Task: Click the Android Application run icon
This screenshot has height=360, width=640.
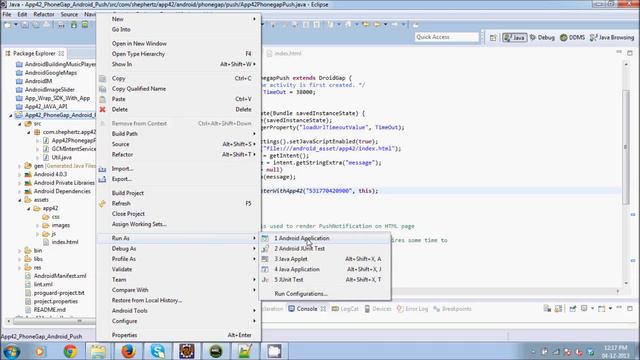Action: click(x=265, y=238)
